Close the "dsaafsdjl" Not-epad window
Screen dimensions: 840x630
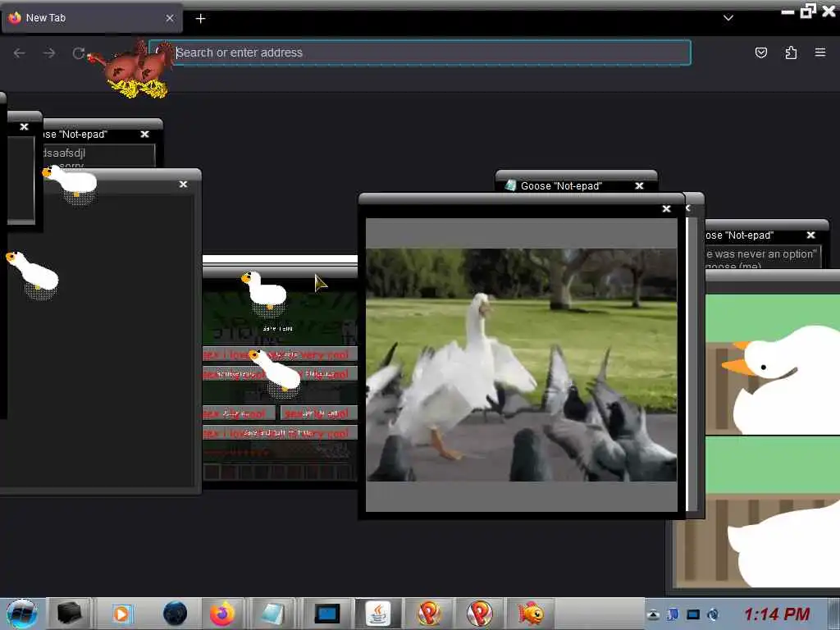[x=144, y=134]
